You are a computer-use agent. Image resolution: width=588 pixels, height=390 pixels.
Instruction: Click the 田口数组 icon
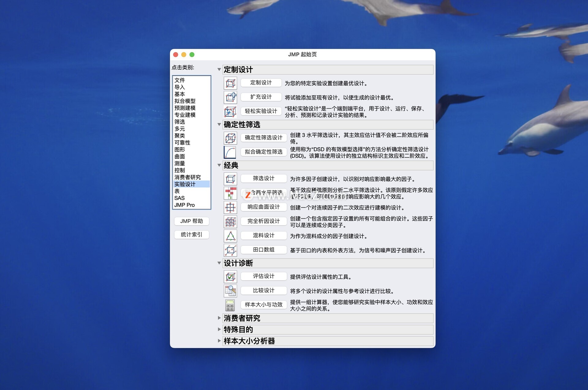(x=230, y=250)
